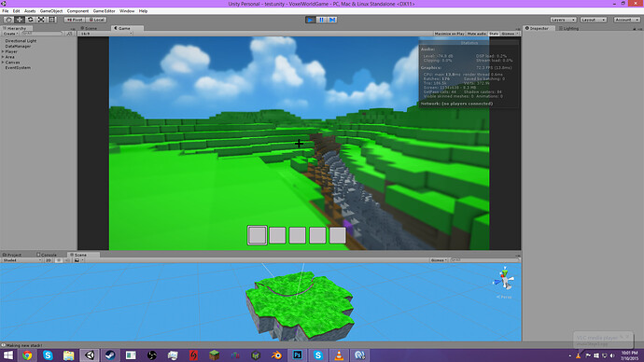This screenshot has height=362, width=644.
Task: Step forward one frame
Action: 332,20
